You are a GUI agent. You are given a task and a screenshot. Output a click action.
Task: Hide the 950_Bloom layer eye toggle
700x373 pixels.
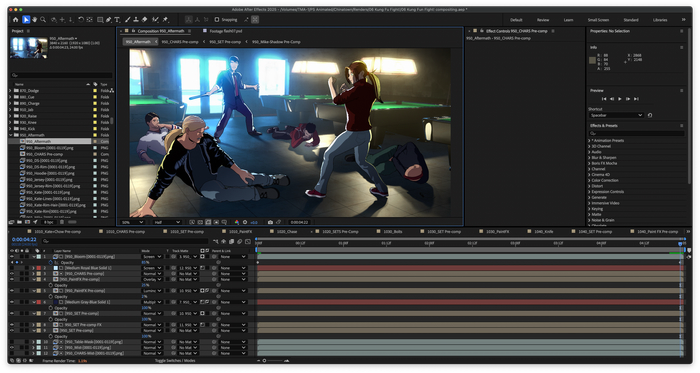click(12, 257)
